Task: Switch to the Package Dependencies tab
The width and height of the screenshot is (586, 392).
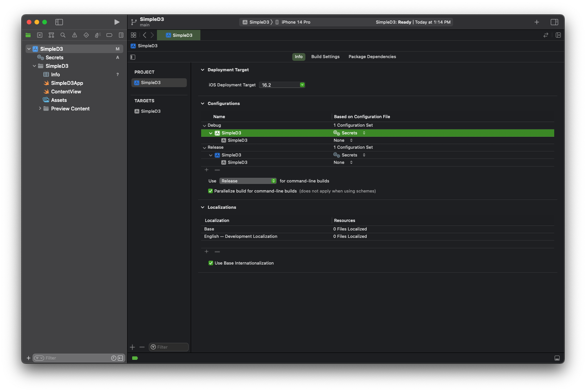Action: tap(372, 57)
